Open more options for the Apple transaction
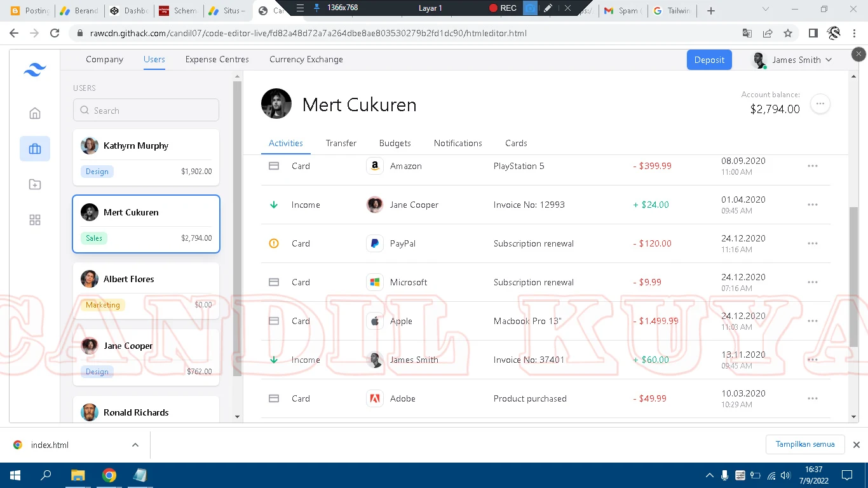This screenshot has height=488, width=868. point(812,321)
